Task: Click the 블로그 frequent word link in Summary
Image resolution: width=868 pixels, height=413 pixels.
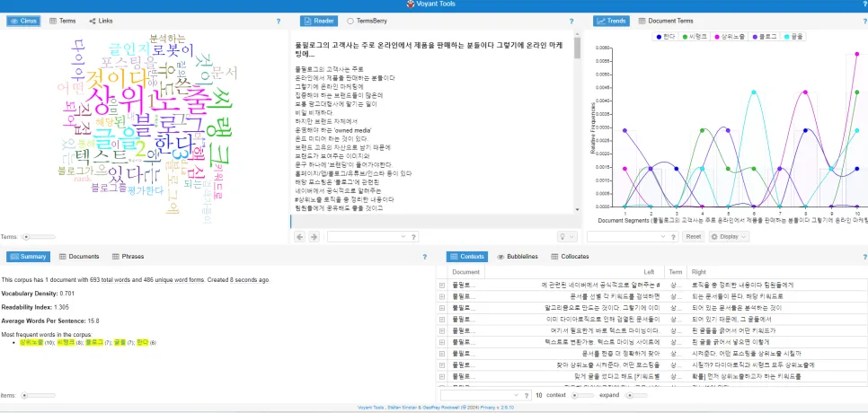Action: 94,343
